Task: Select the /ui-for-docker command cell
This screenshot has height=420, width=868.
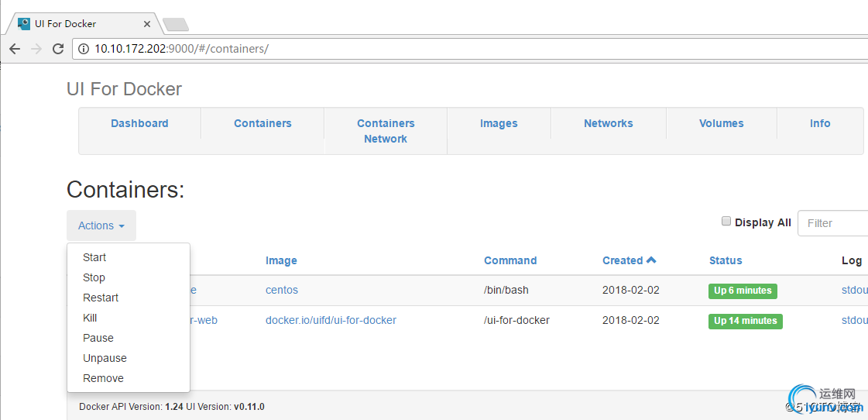Action: coord(516,320)
